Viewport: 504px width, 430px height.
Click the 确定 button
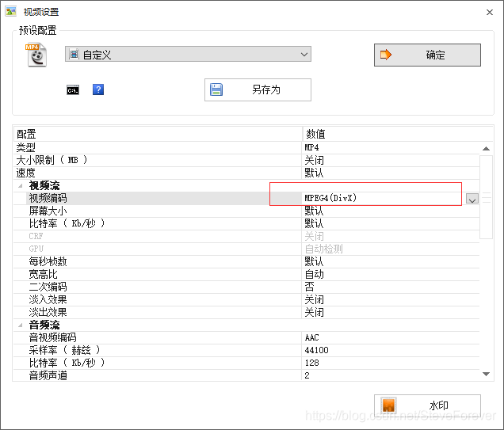[x=427, y=55]
